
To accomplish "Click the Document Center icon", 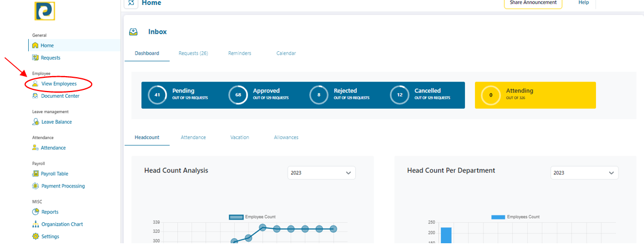I will [35, 96].
